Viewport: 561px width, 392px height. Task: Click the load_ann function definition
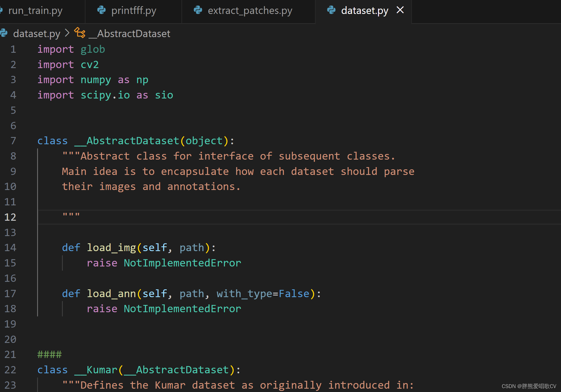click(111, 294)
